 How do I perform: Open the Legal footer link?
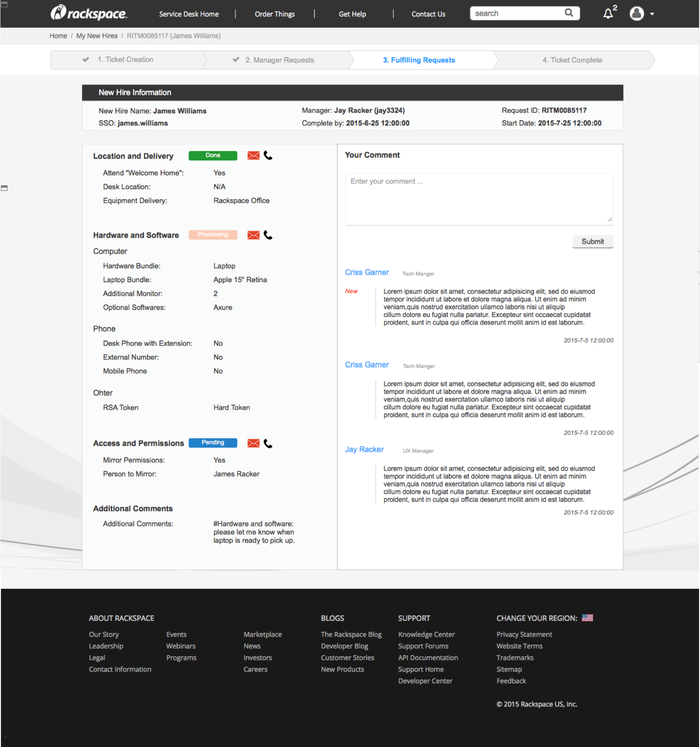point(97,658)
